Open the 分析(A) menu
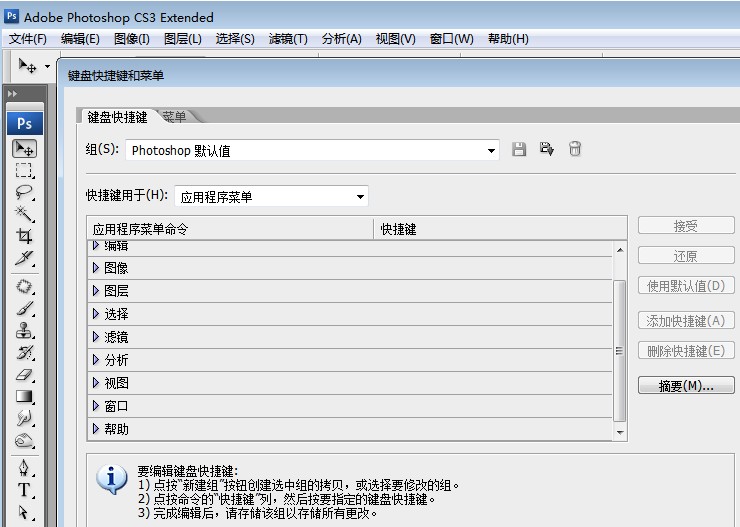Image resolution: width=740 pixels, height=527 pixels. coord(342,39)
